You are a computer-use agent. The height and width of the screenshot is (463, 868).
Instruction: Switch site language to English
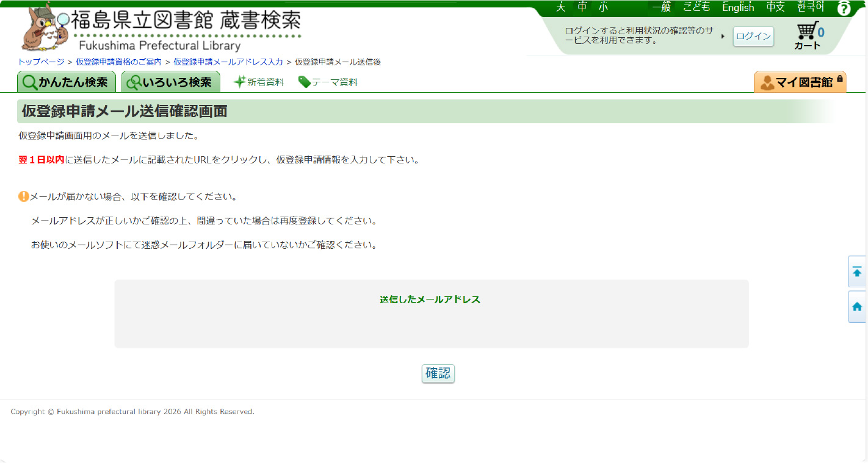738,7
